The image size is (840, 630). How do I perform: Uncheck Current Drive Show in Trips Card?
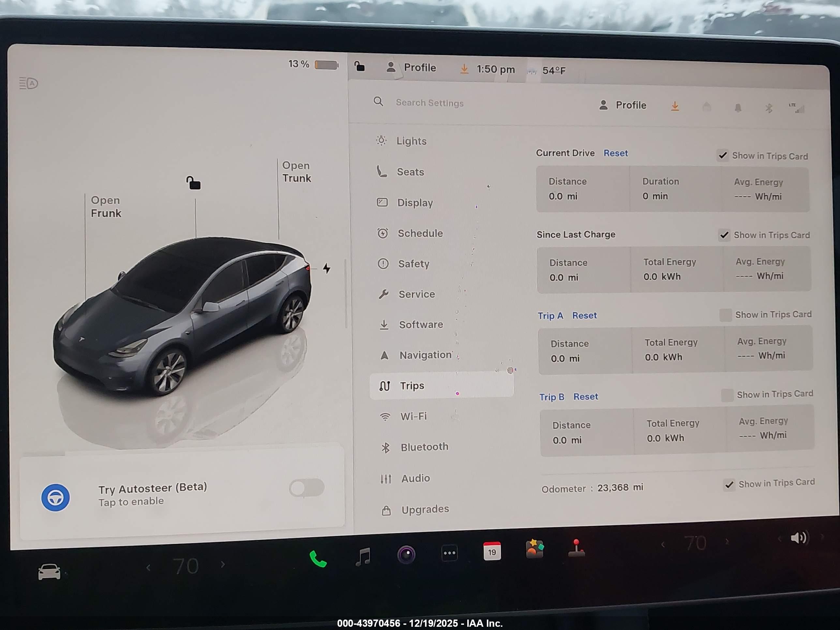coord(723,155)
